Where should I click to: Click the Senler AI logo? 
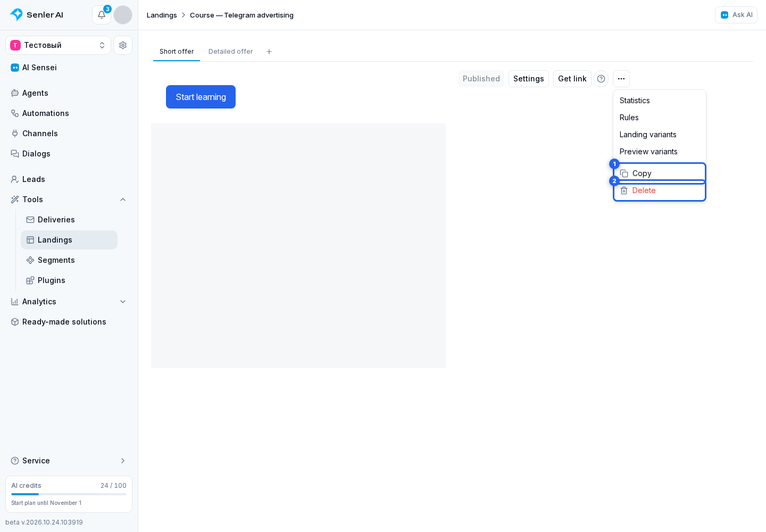[x=37, y=15]
